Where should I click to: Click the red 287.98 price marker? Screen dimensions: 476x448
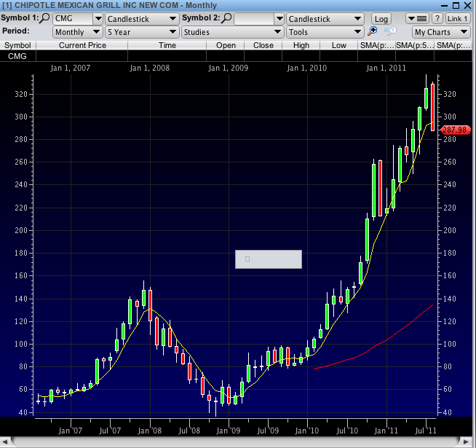click(x=453, y=130)
